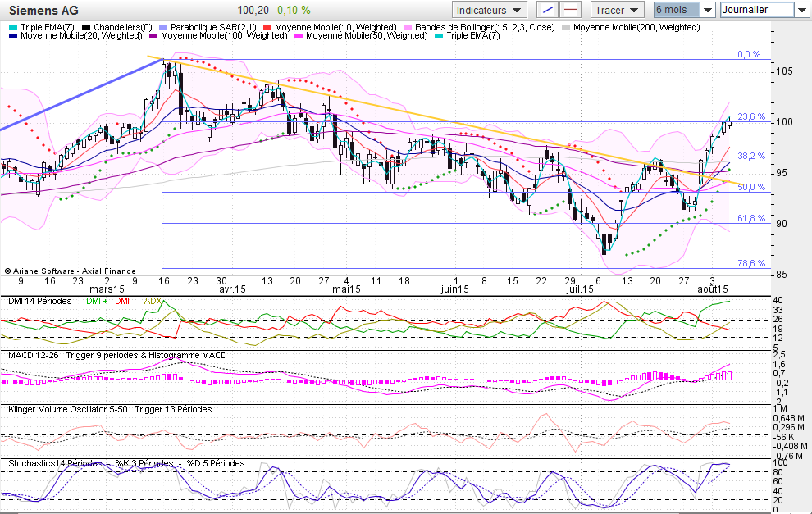
Task: Click the Triple EMA(7) legend color square
Action: point(12,27)
